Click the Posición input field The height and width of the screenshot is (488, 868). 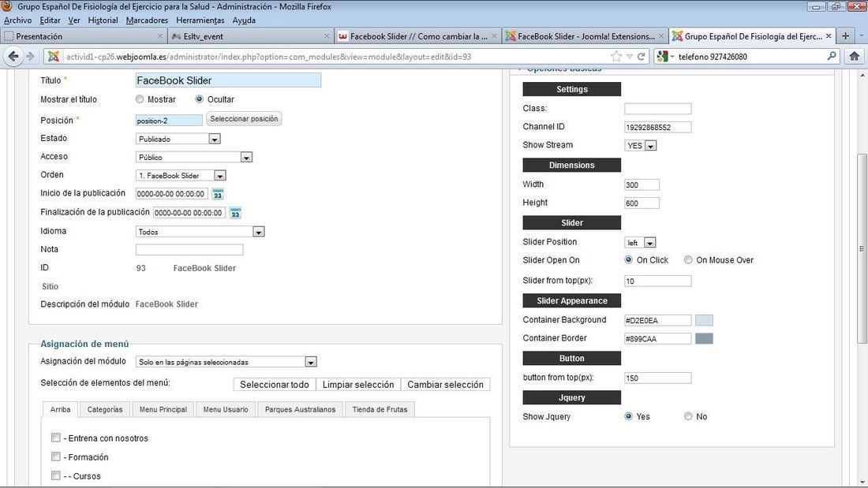[169, 121]
